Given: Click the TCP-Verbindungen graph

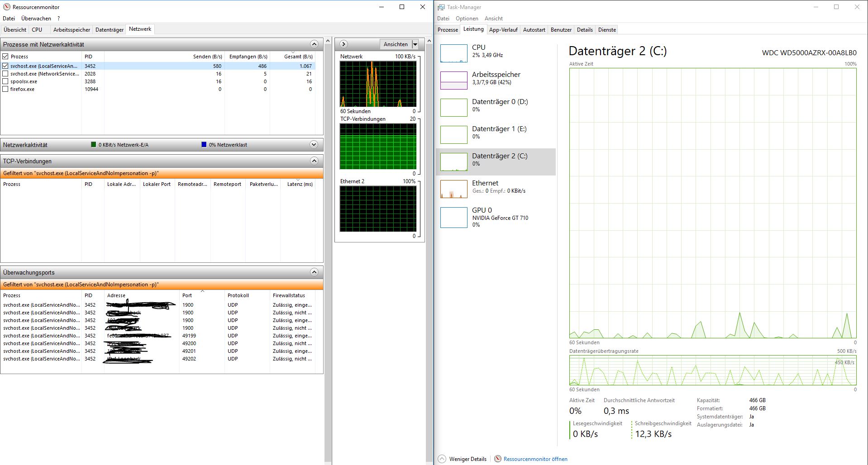Looking at the screenshot, I should click(x=378, y=147).
